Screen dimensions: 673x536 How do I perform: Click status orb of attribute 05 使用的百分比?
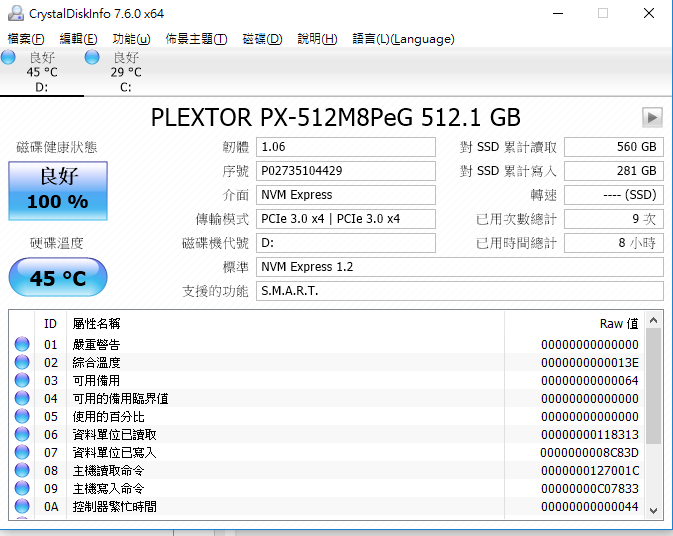click(22, 416)
